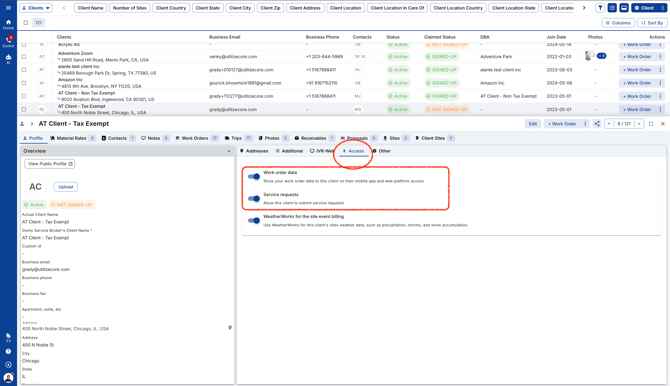This screenshot has height=386, width=670.
Task: Click the 121 record count badge
Action: tap(38, 23)
